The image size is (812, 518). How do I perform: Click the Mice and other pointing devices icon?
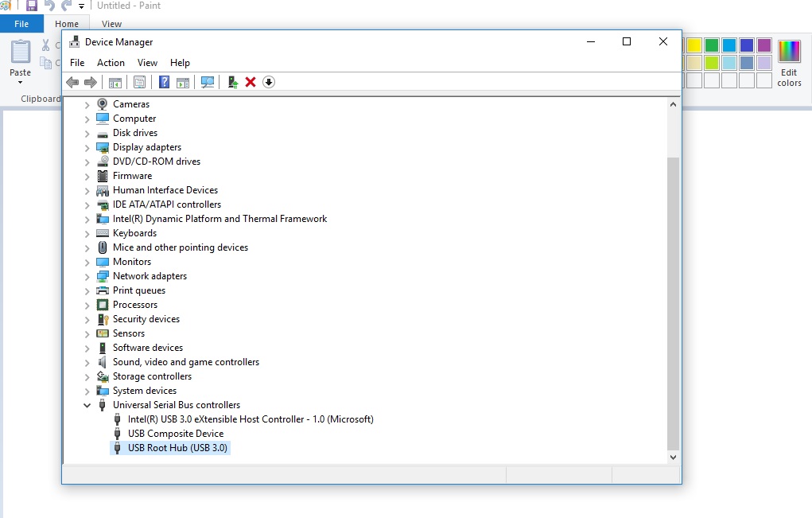coord(103,247)
